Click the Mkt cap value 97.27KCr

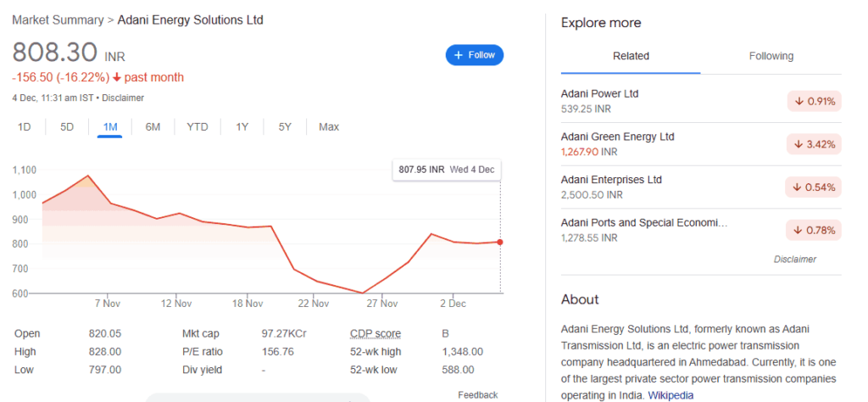(x=284, y=334)
